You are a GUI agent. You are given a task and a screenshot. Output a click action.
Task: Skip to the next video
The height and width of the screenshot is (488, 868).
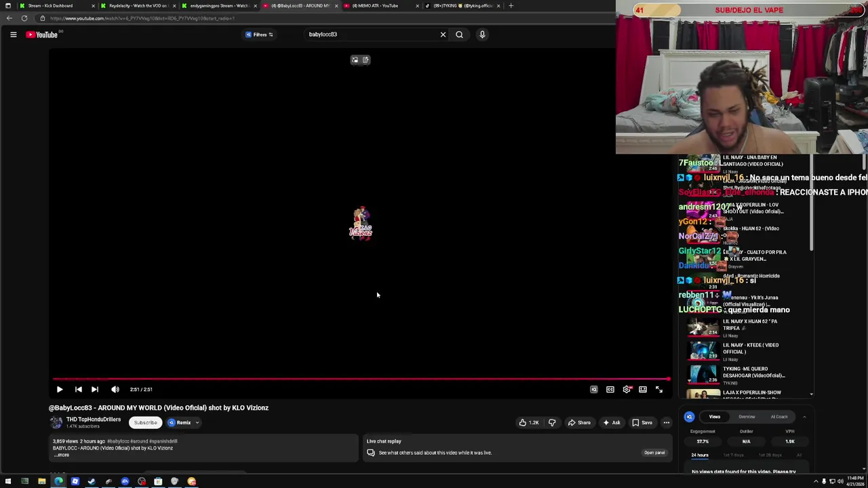95,390
